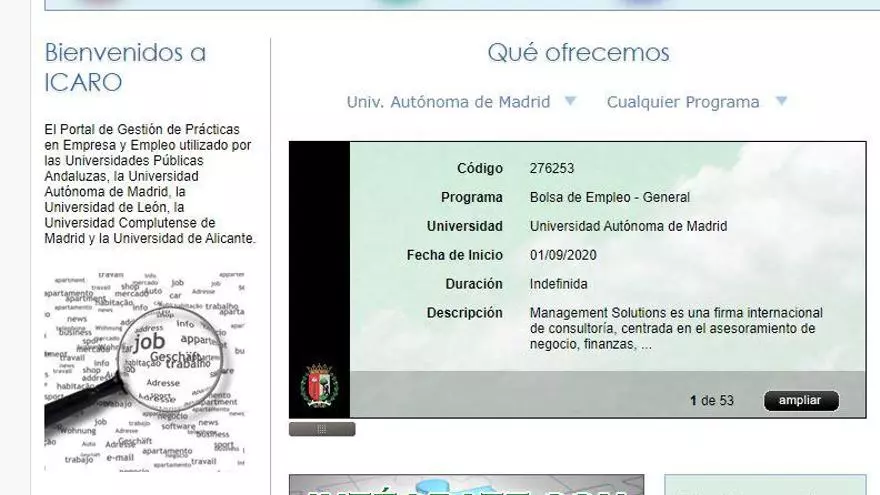Click the light green panel at bottom right

pos(764,485)
